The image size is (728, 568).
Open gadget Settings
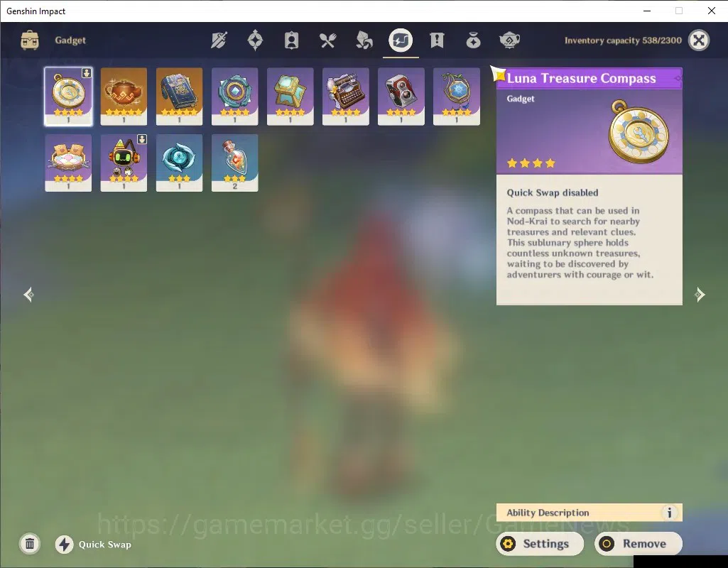[x=540, y=544]
